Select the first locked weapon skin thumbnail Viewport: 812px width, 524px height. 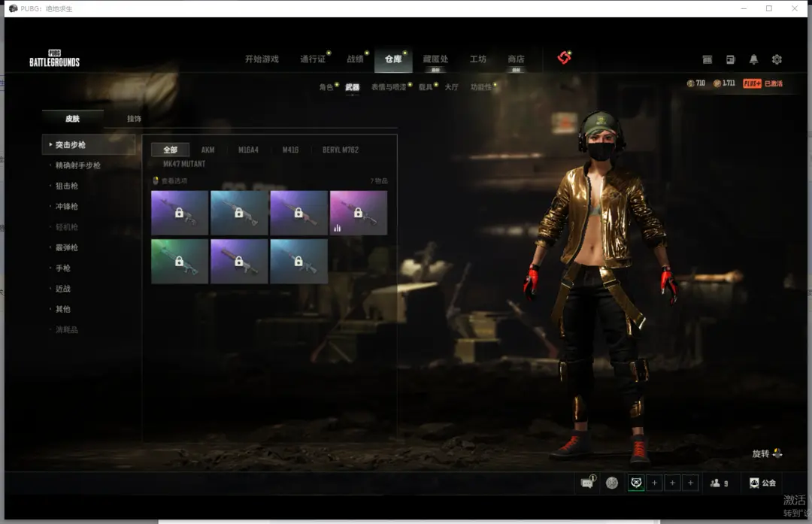point(180,213)
